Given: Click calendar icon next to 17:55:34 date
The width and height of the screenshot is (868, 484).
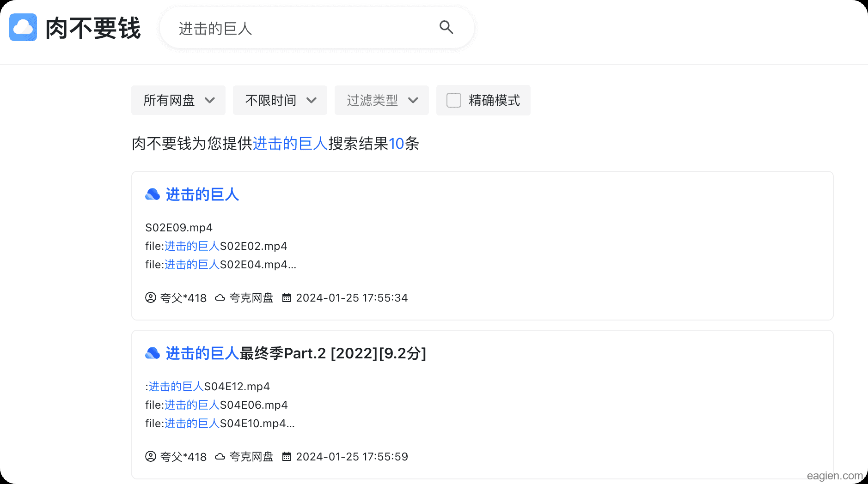Looking at the screenshot, I should pos(287,298).
